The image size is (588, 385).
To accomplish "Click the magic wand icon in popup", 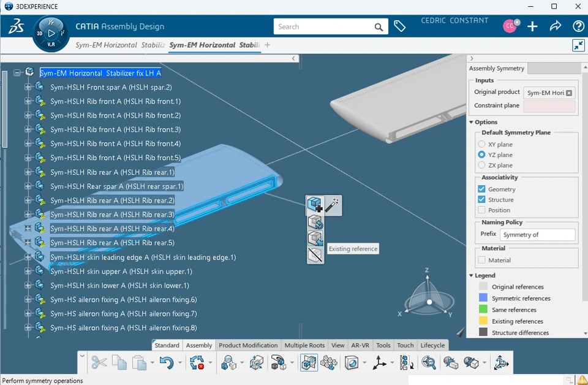I will coord(332,205).
